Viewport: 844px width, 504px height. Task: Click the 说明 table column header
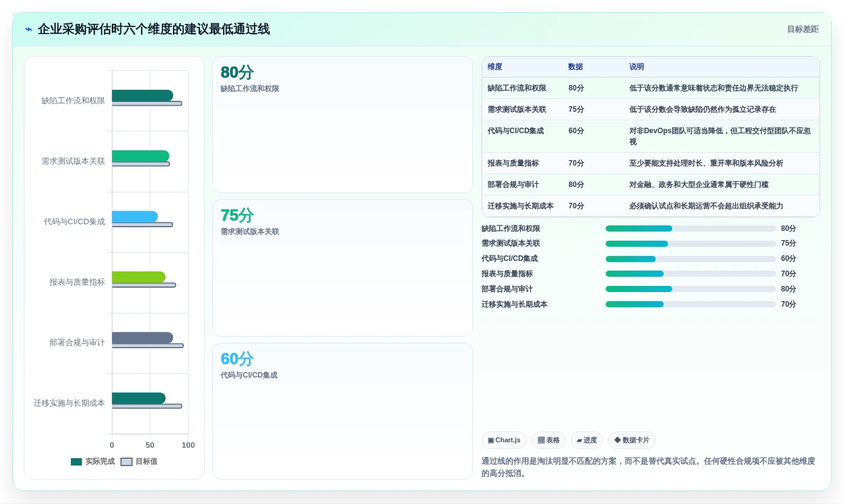pyautogui.click(x=637, y=67)
